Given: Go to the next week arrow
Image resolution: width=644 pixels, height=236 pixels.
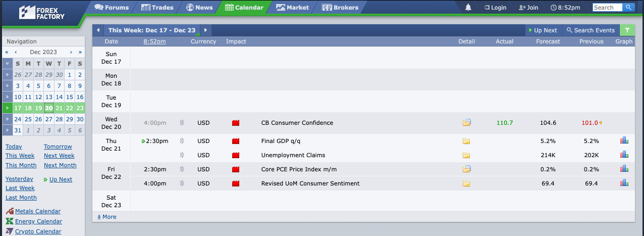Looking at the screenshot, I should 205,30.
